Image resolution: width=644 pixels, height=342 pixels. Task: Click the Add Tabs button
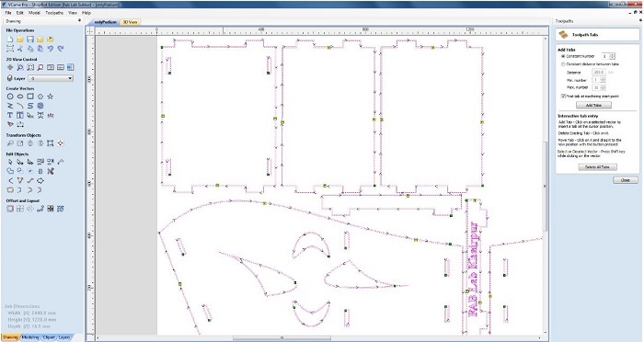pyautogui.click(x=593, y=106)
